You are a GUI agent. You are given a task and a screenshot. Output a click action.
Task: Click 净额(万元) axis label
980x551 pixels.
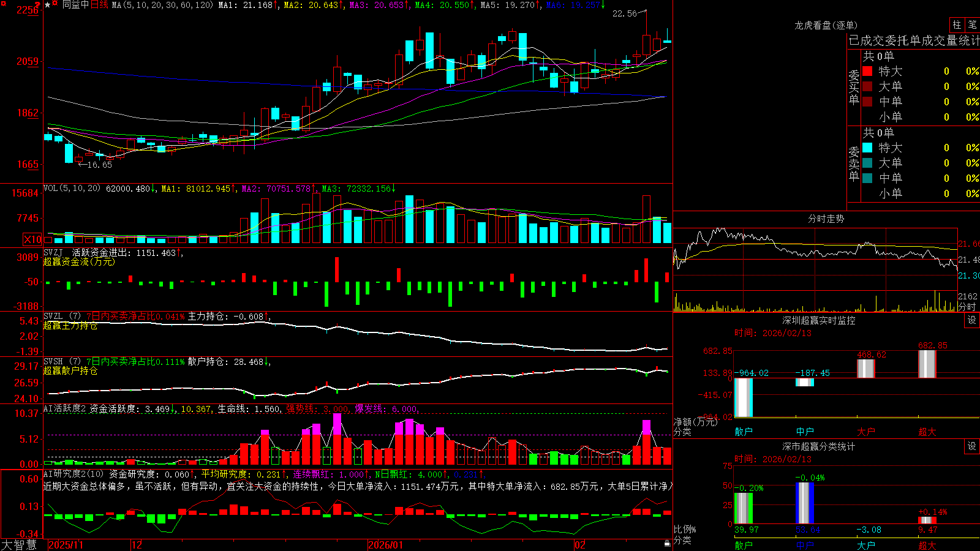pos(695,422)
